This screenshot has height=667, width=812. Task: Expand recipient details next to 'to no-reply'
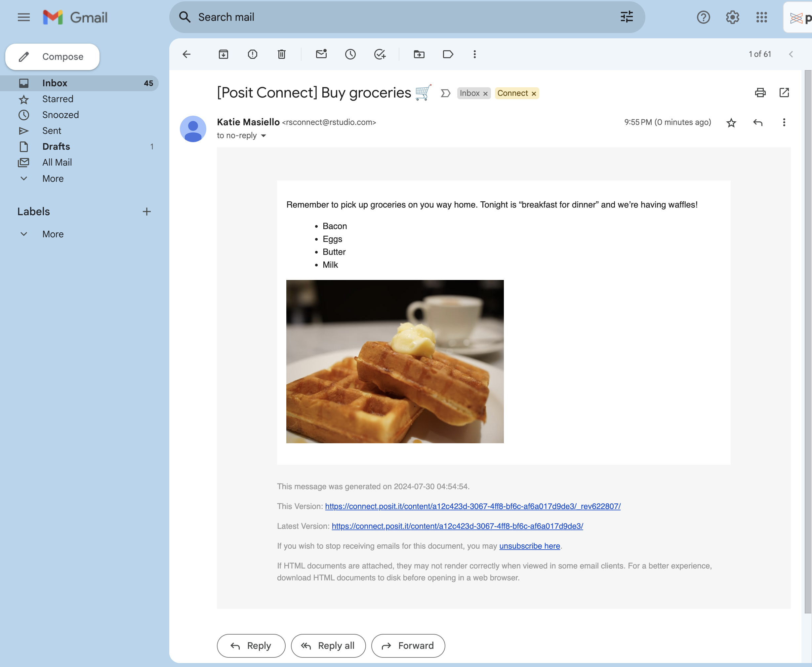[264, 136]
